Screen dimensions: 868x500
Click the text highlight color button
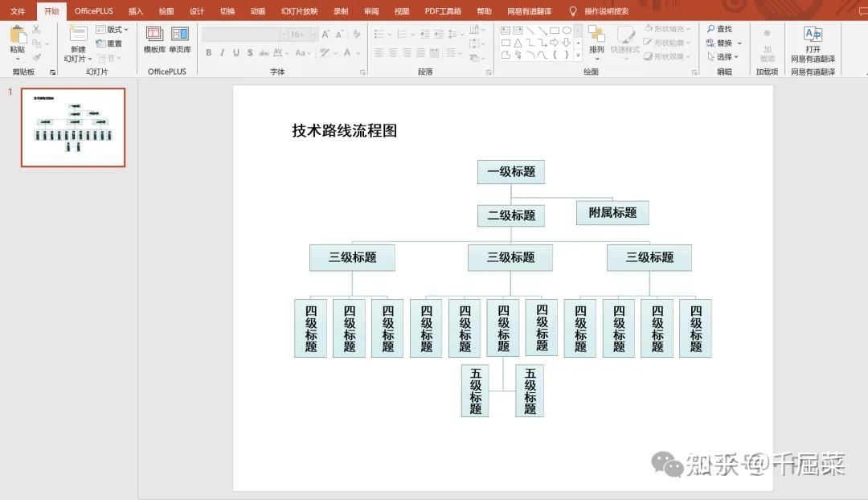coord(325,52)
